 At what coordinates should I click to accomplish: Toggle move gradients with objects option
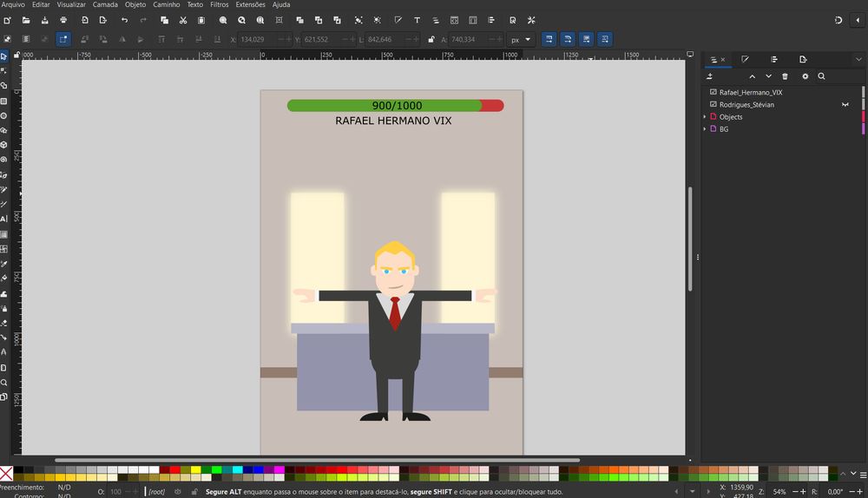point(586,39)
